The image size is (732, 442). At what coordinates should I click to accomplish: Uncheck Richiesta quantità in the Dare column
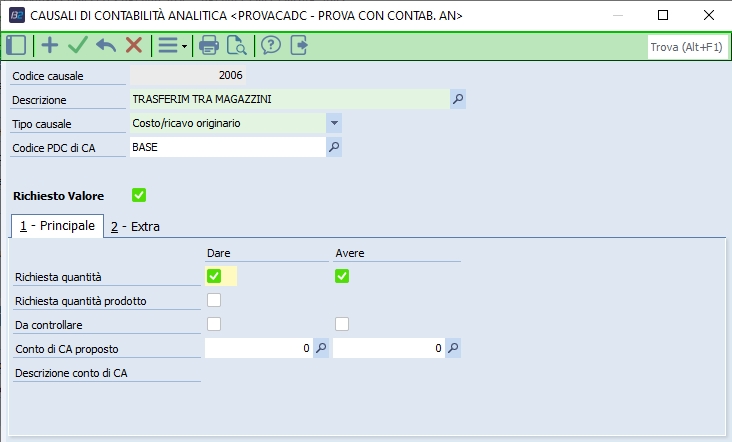pos(214,276)
